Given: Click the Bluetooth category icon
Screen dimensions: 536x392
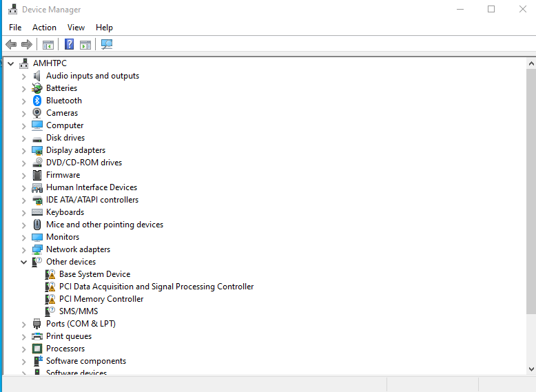Looking at the screenshot, I should pos(37,101).
